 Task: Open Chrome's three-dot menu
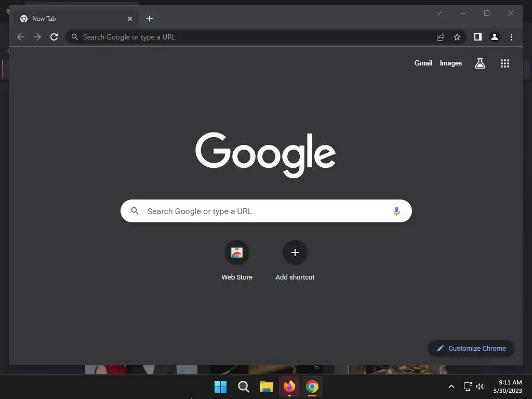pos(511,37)
